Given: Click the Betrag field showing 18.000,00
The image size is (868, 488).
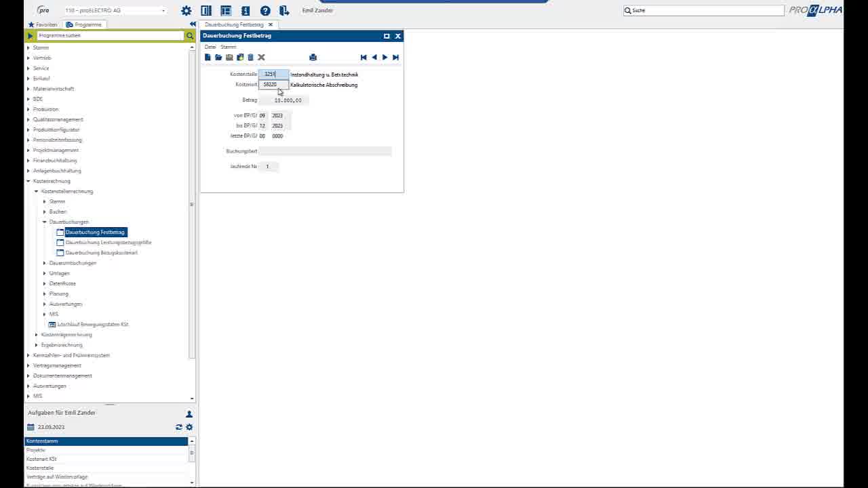Looking at the screenshot, I should (284, 100).
